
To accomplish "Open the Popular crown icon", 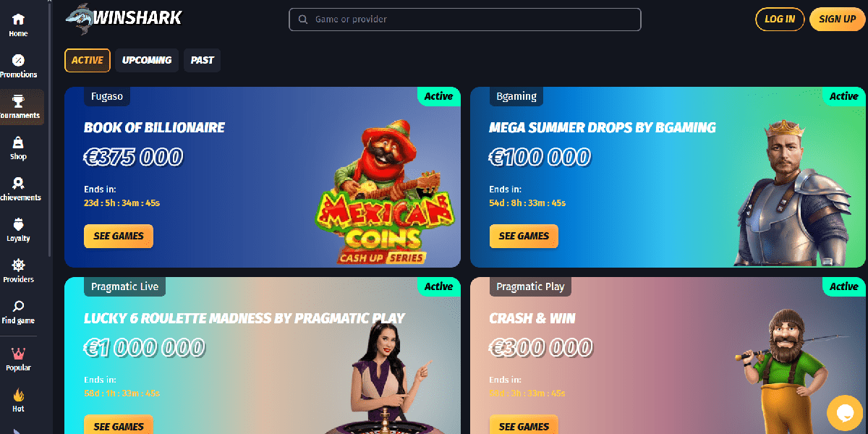I will (18, 354).
